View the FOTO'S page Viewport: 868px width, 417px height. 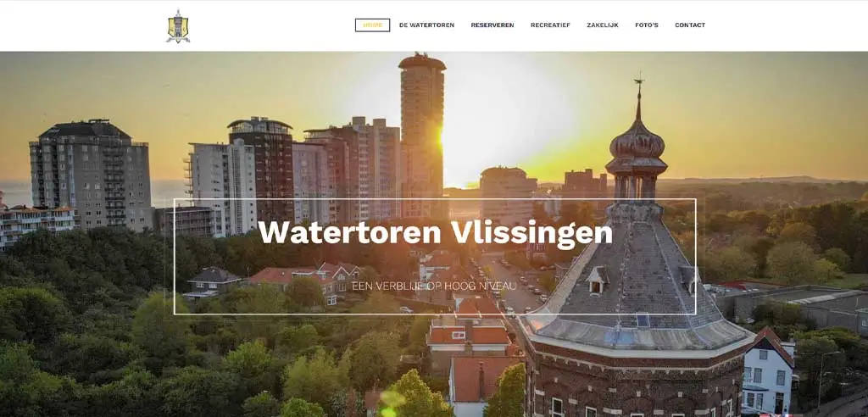[647, 25]
